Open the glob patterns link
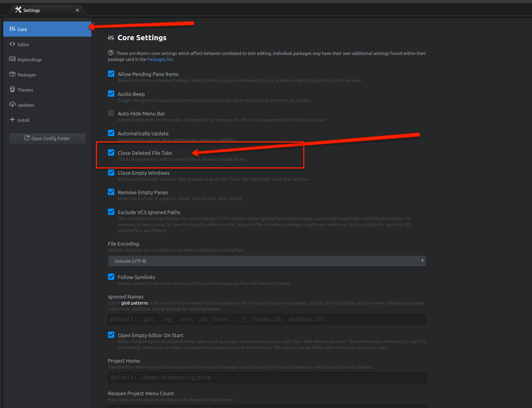 point(135,303)
